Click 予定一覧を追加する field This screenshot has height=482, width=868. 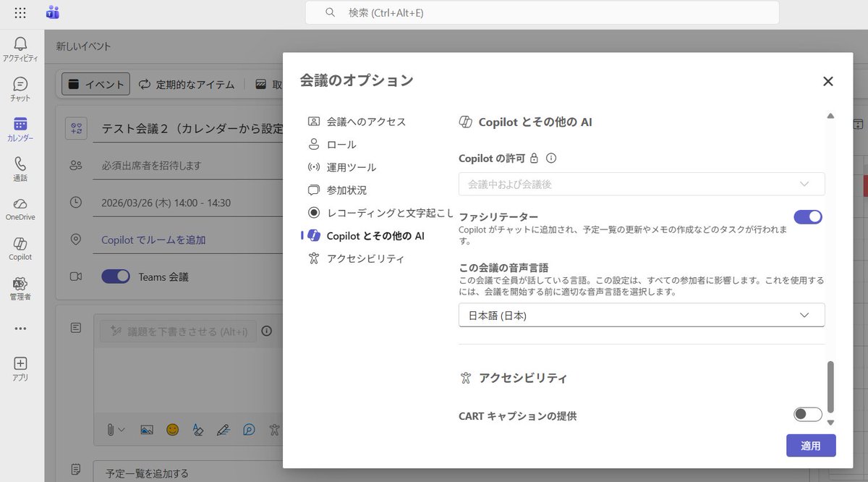pos(188,473)
